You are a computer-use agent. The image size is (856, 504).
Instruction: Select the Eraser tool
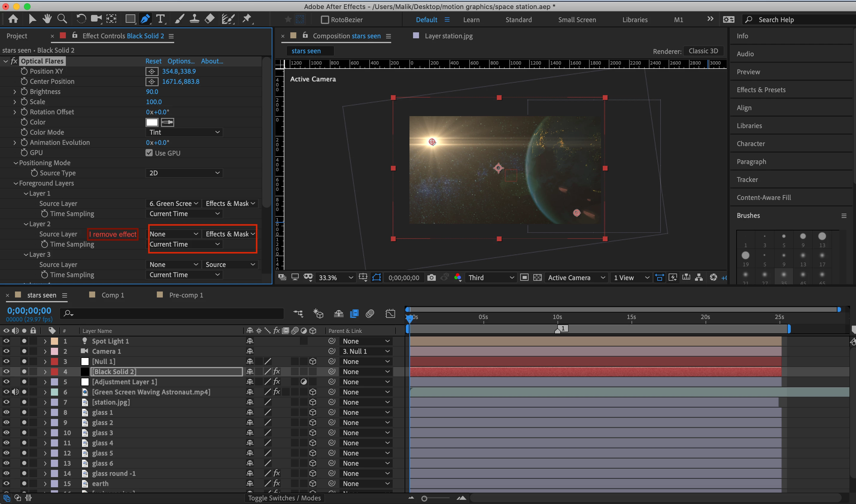210,19
